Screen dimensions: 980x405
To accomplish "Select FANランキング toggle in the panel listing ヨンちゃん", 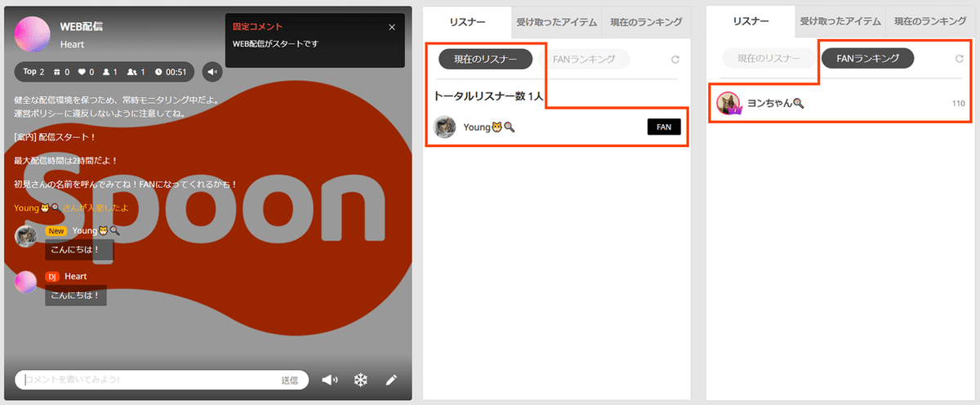I will pyautogui.click(x=867, y=59).
